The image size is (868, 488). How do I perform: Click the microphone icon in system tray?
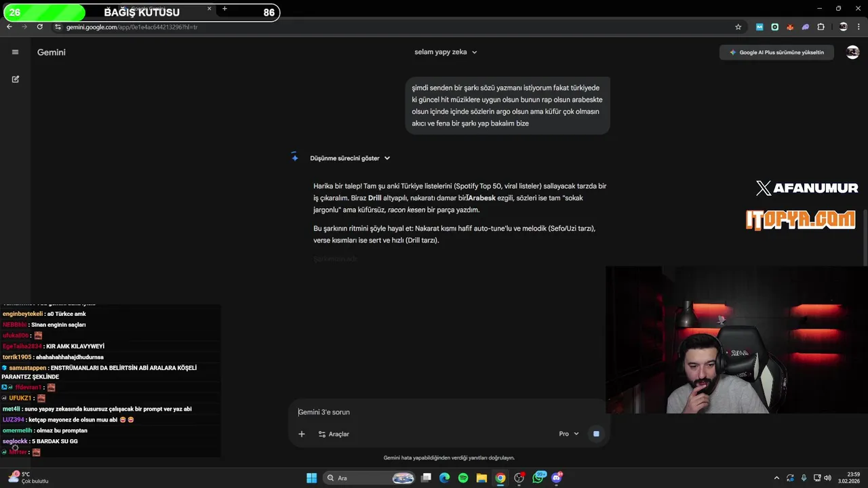point(804,478)
